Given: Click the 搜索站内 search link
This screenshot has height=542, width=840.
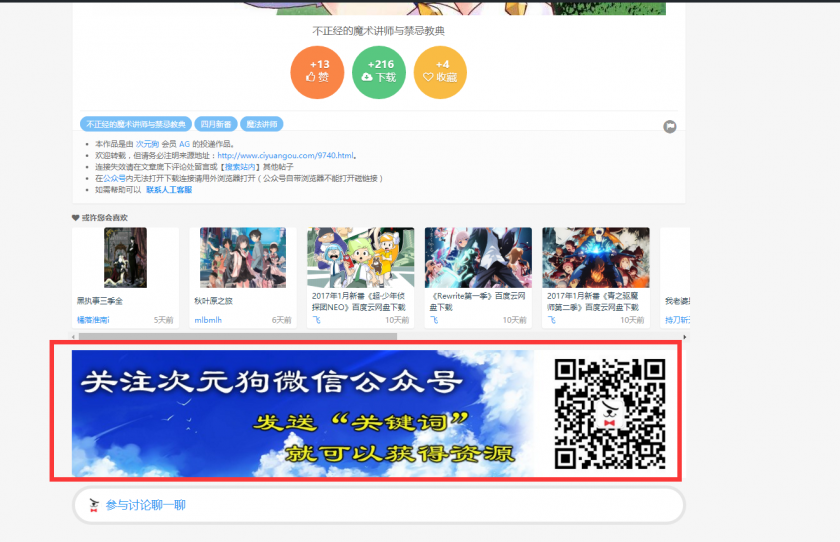Looking at the screenshot, I should [240, 167].
